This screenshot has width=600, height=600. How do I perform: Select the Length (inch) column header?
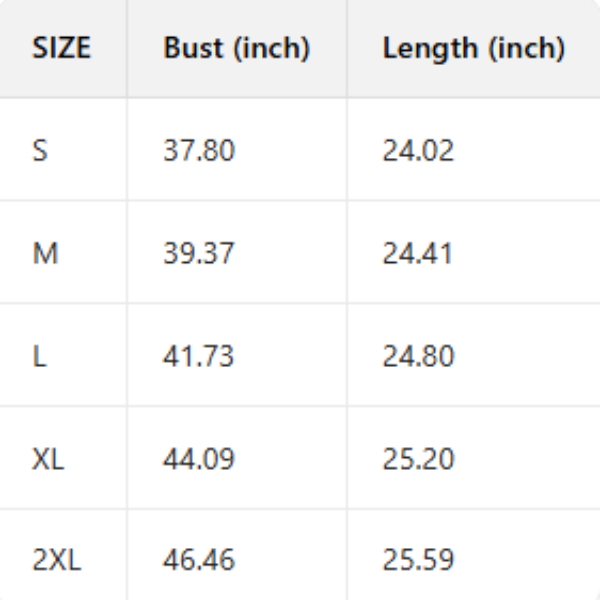point(473,48)
